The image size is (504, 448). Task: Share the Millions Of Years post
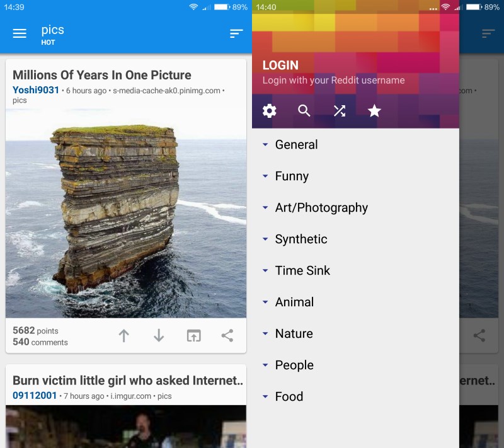pyautogui.click(x=227, y=336)
